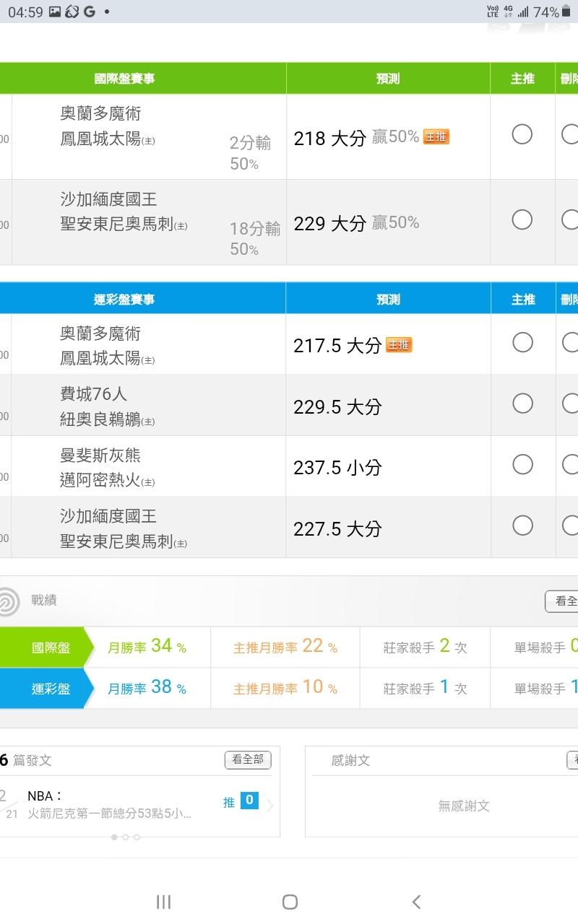Tap the gallery image icon in status bar

(55, 12)
